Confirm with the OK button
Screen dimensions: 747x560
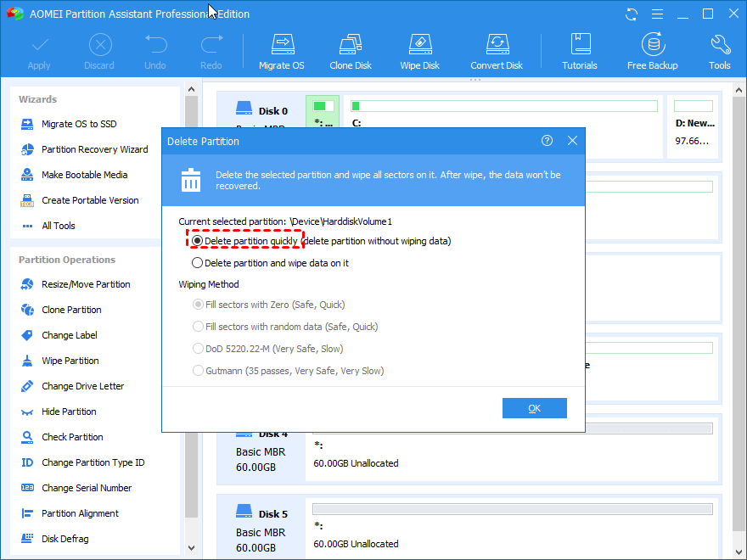click(535, 408)
